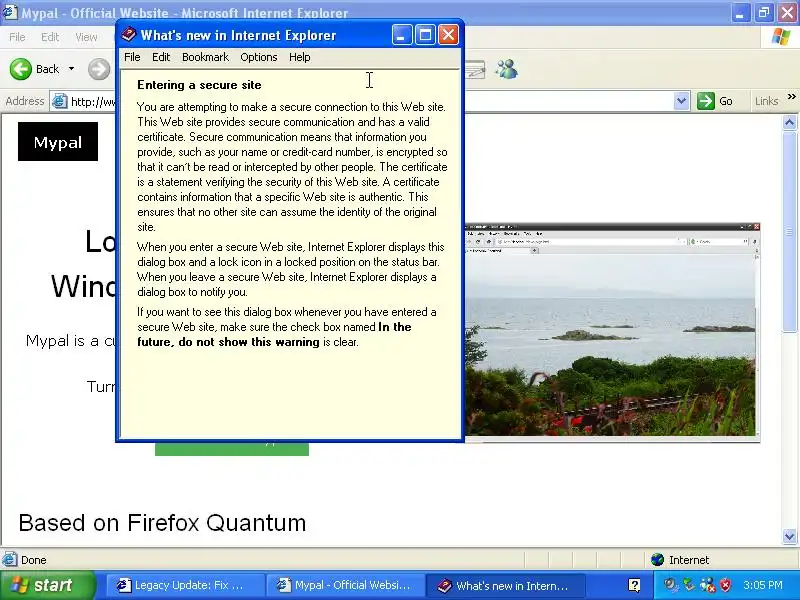Click the 'Based on Firefox Quantum' heading
The height and width of the screenshot is (600, 800).
(162, 523)
